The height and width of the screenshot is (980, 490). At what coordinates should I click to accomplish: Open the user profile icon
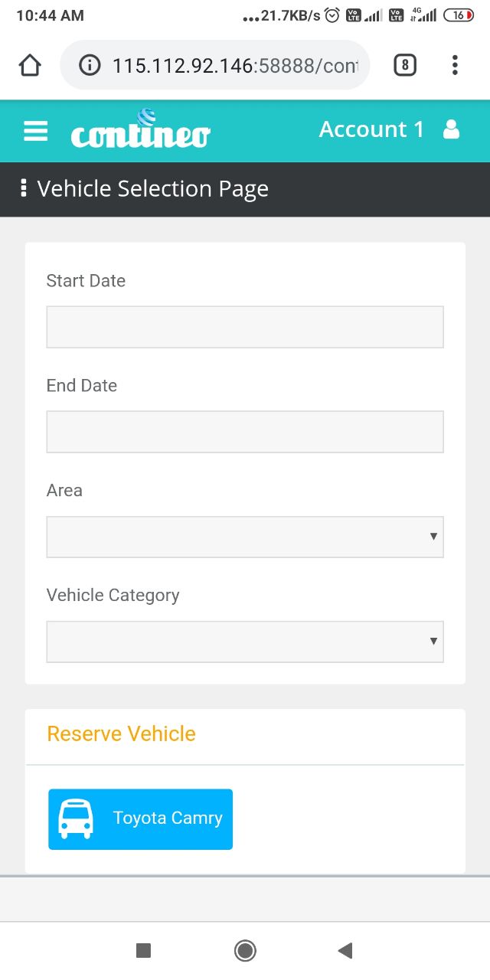coord(452,129)
